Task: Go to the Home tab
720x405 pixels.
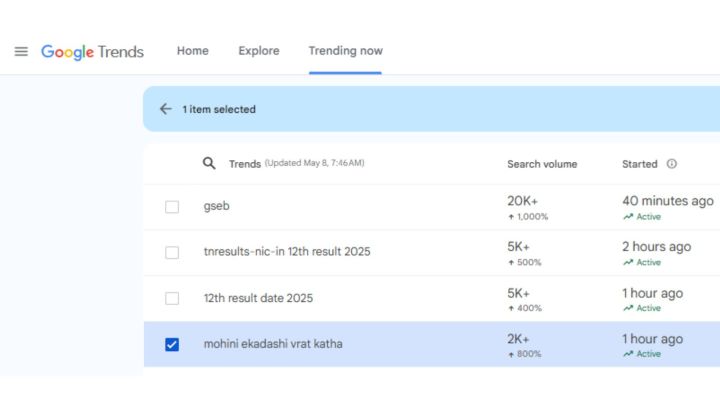Action: coord(192,51)
